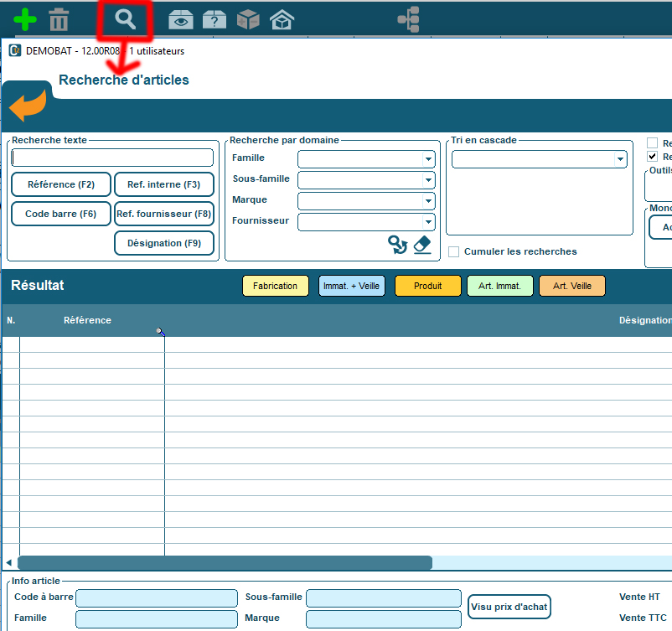Click the refresh search icon beside eraser
The image size is (672, 631).
click(397, 245)
